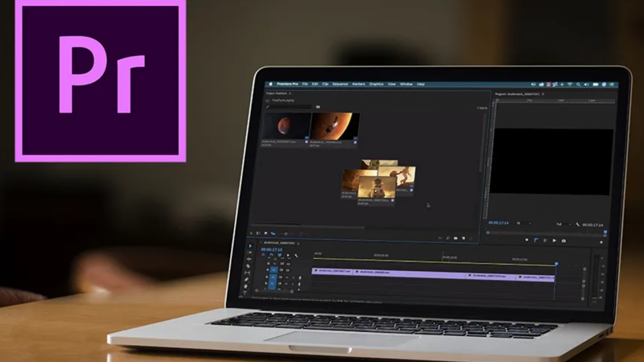Open the Graphics menu
Viewport: 644px width, 362px height.
(x=376, y=84)
